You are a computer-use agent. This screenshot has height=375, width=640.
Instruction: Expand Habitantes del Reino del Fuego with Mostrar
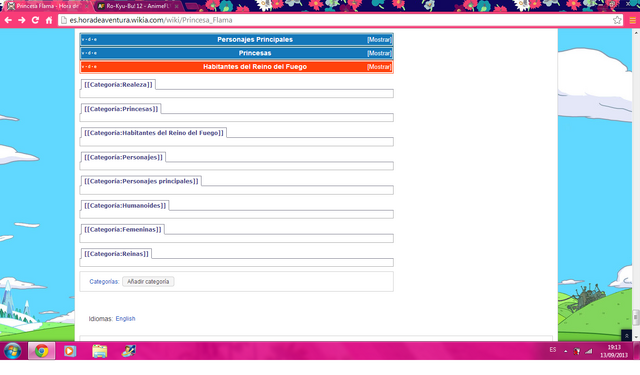pos(379,67)
